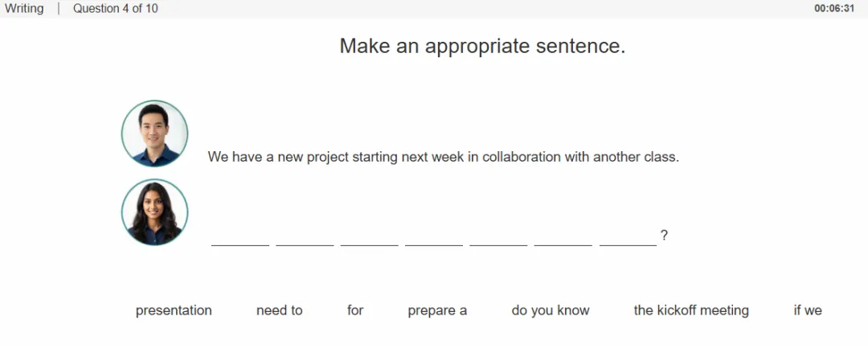Pick the 'for' word tile
This screenshot has width=868, height=345.
click(x=355, y=310)
